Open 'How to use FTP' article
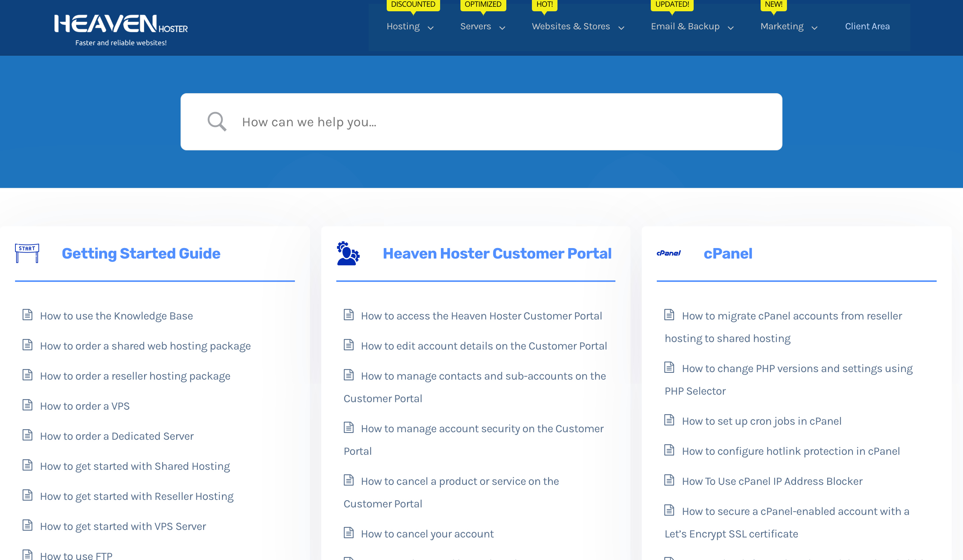This screenshot has width=963, height=560. tap(76, 555)
